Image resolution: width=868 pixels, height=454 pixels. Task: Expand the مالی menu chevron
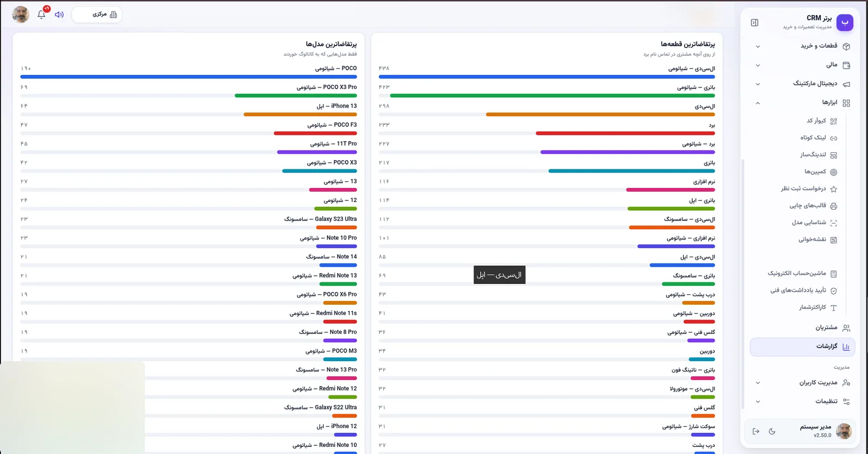click(x=758, y=65)
